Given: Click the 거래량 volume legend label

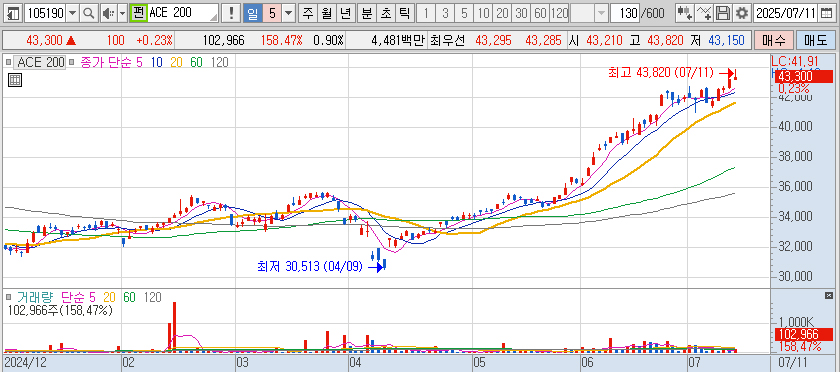Looking at the screenshot, I should [x=35, y=297].
